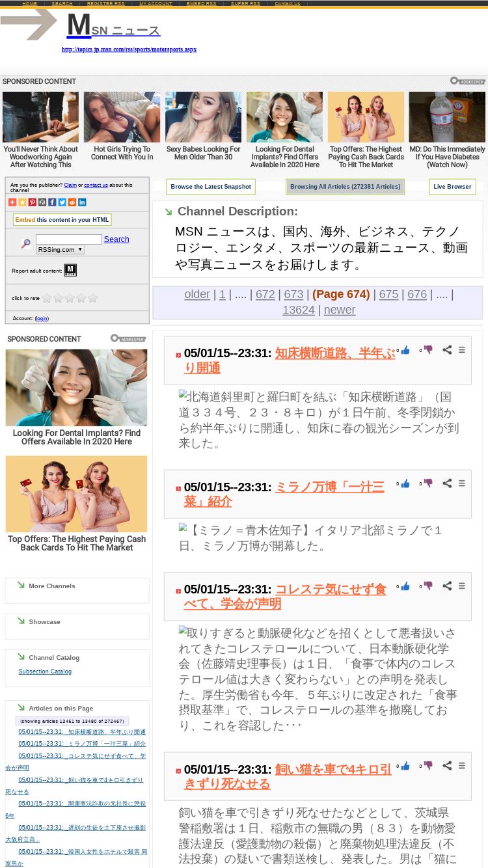Image resolution: width=488 pixels, height=868 pixels.
Task: Click the account login link
Action: coord(42,318)
